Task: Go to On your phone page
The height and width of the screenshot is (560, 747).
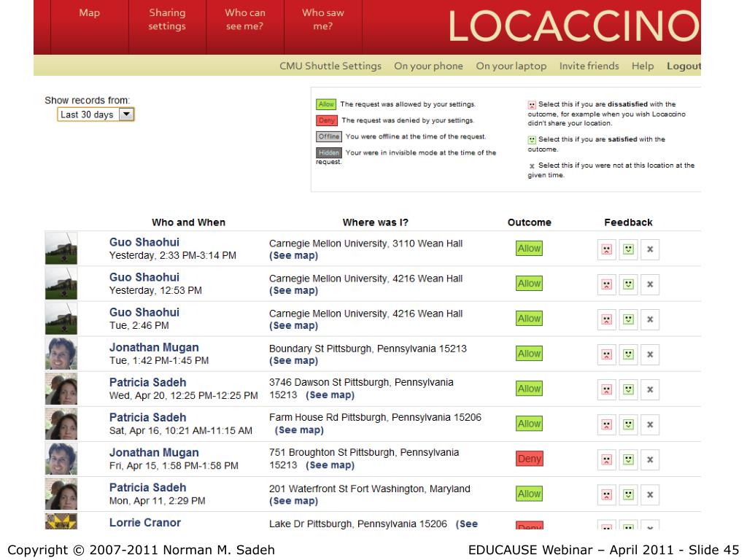Action: pos(428,66)
